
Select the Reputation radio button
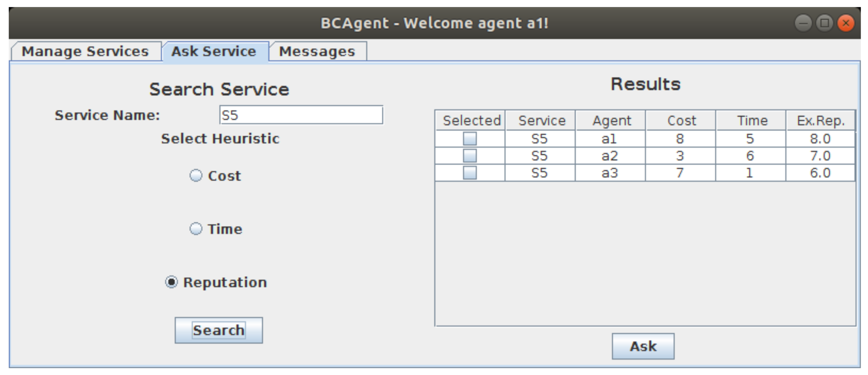(171, 282)
